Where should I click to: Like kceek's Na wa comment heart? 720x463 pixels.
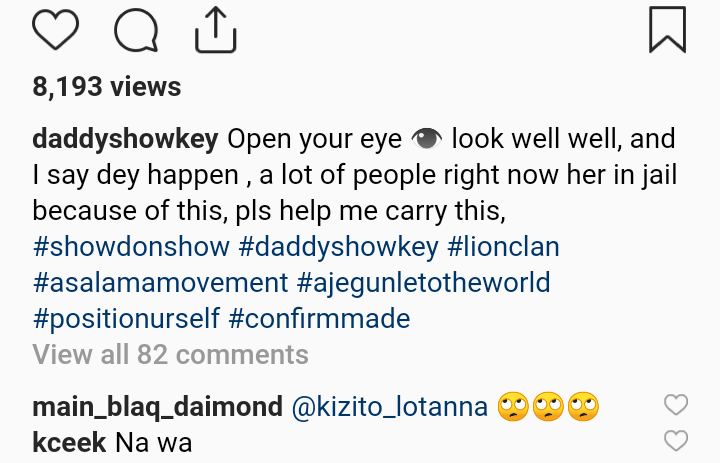[676, 440]
